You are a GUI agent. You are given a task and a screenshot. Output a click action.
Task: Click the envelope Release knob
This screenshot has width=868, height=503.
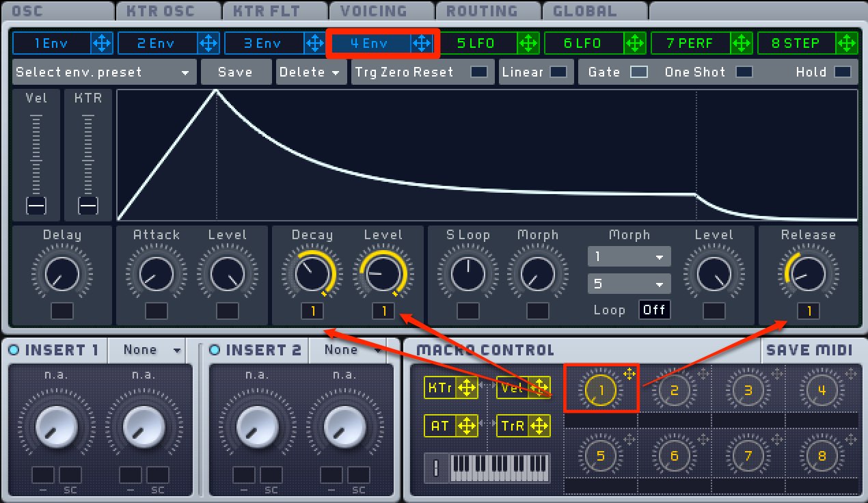(x=809, y=274)
